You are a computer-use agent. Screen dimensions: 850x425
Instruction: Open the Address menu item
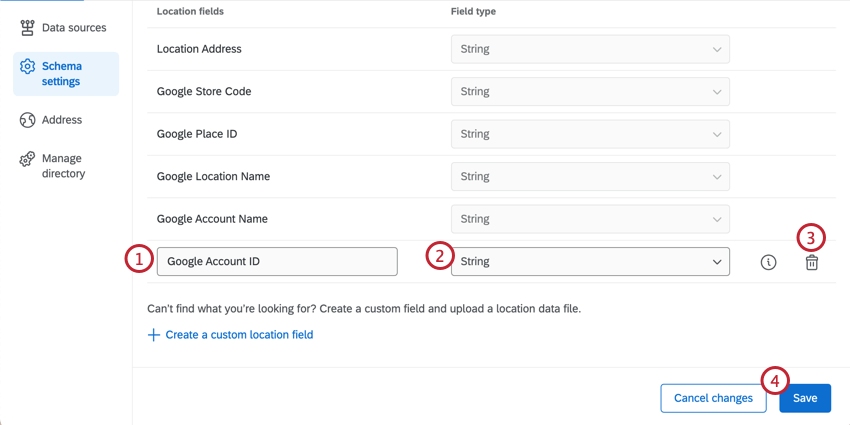pos(62,120)
